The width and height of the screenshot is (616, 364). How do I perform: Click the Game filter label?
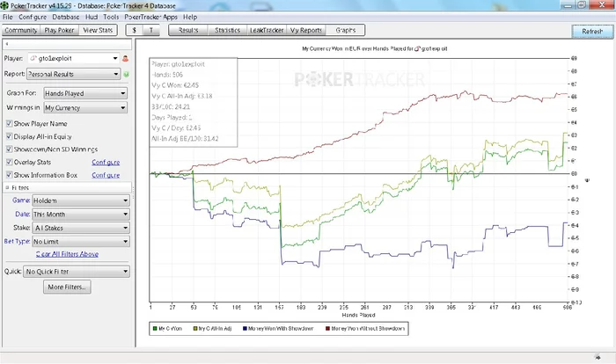21,200
